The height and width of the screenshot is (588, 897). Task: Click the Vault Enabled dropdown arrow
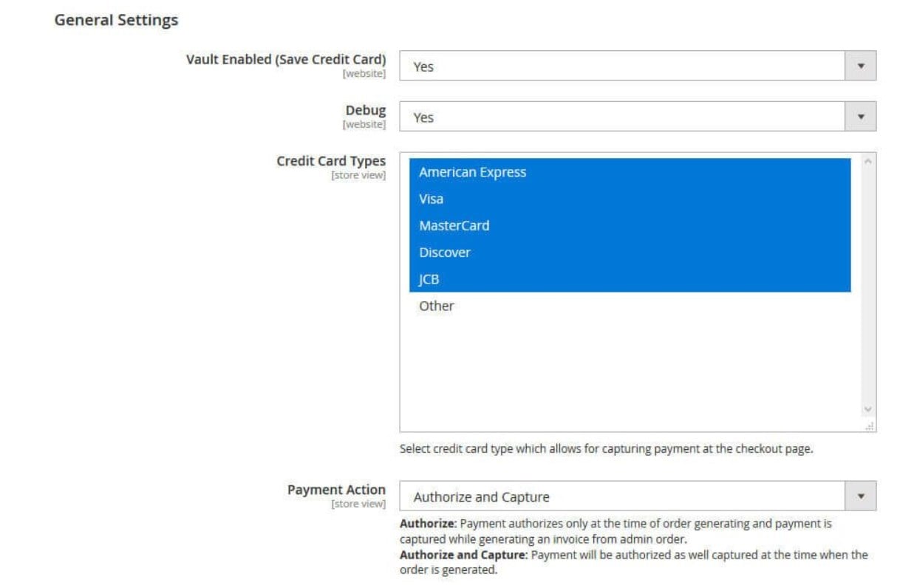point(860,66)
